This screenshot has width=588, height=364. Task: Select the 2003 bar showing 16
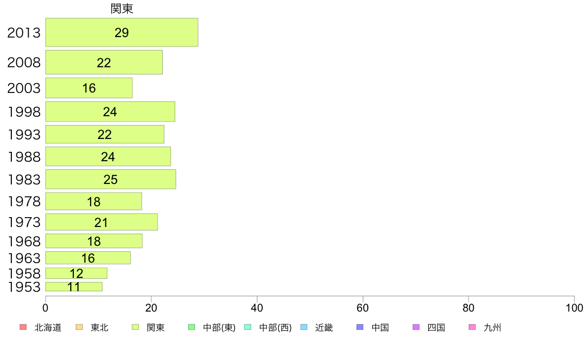89,88
